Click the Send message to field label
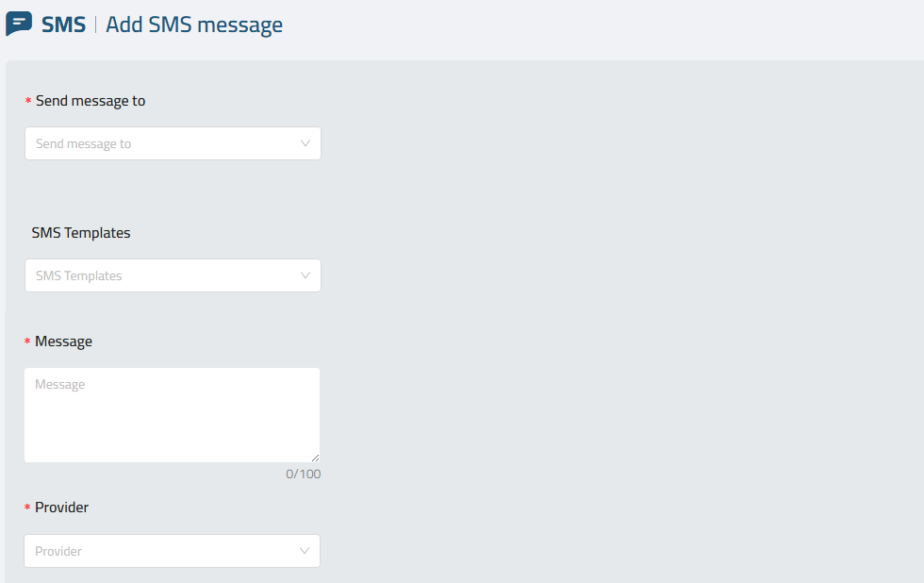 91,101
